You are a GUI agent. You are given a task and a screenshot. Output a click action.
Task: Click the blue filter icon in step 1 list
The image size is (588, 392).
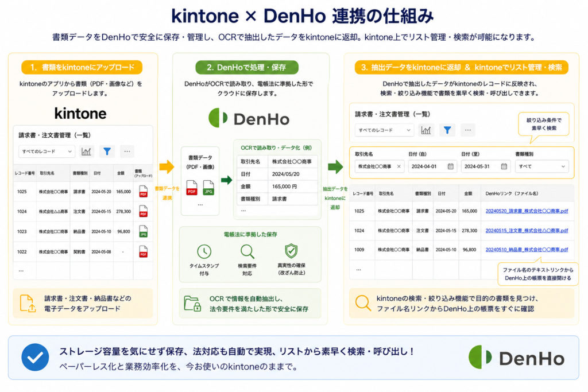point(107,152)
